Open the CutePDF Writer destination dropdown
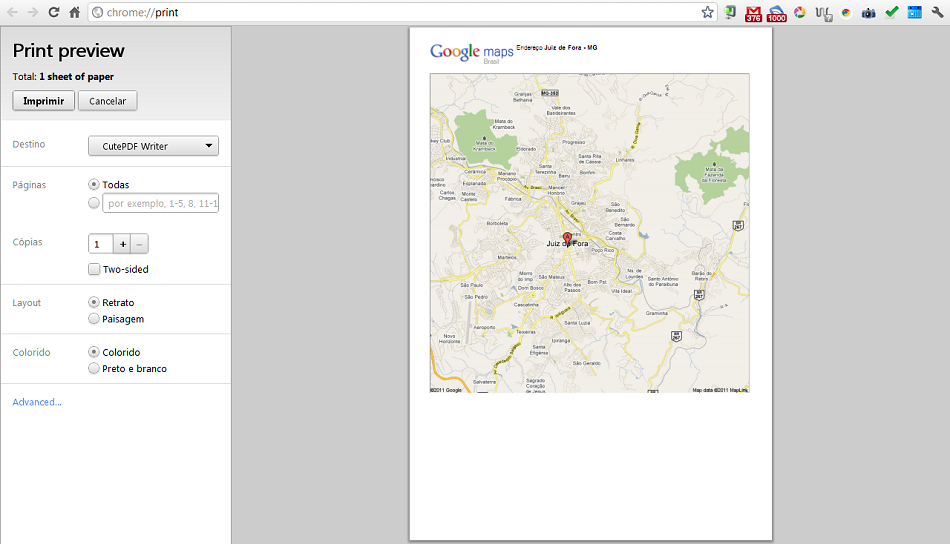Image resolution: width=950 pixels, height=544 pixels. [153, 146]
